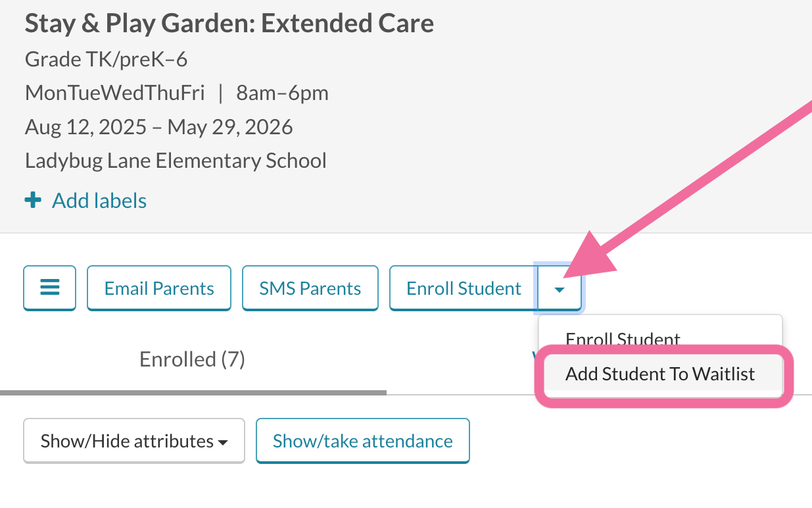The height and width of the screenshot is (508, 812).
Task: Click the Add labels link
Action: [99, 201]
